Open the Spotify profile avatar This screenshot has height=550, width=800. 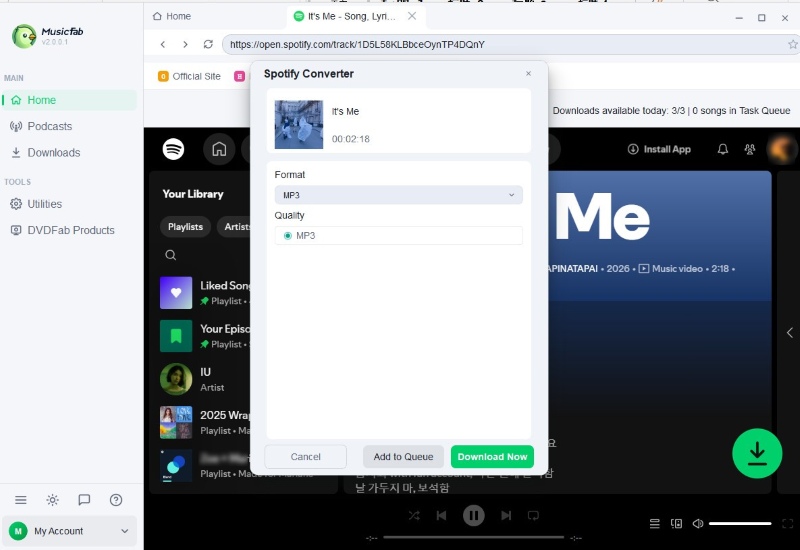tap(781, 149)
